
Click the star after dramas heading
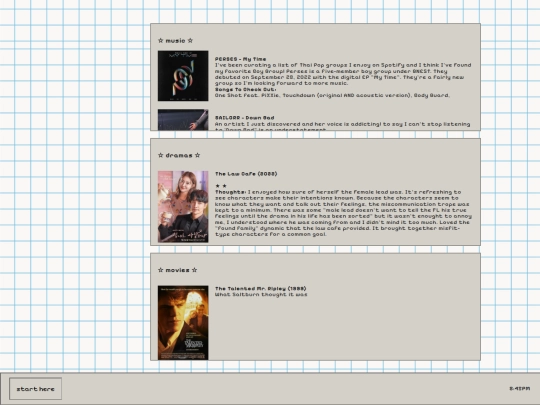[x=197, y=155]
